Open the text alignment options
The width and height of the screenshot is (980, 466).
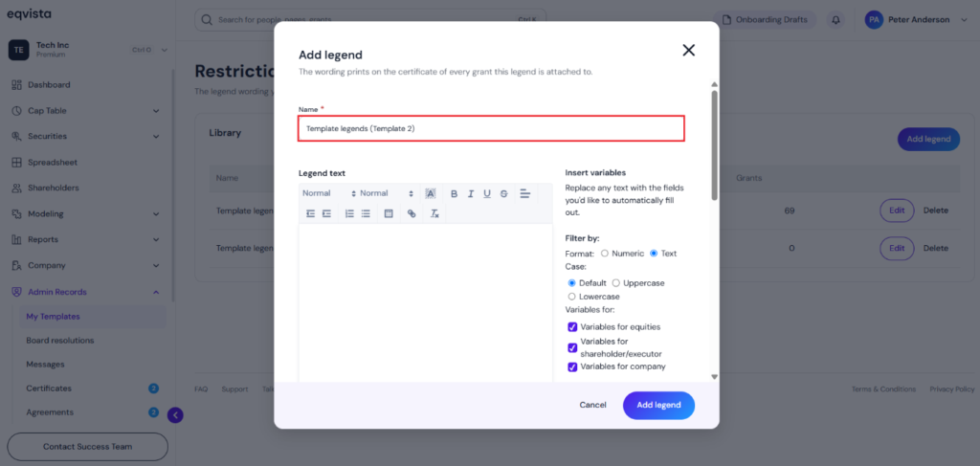pyautogui.click(x=525, y=193)
